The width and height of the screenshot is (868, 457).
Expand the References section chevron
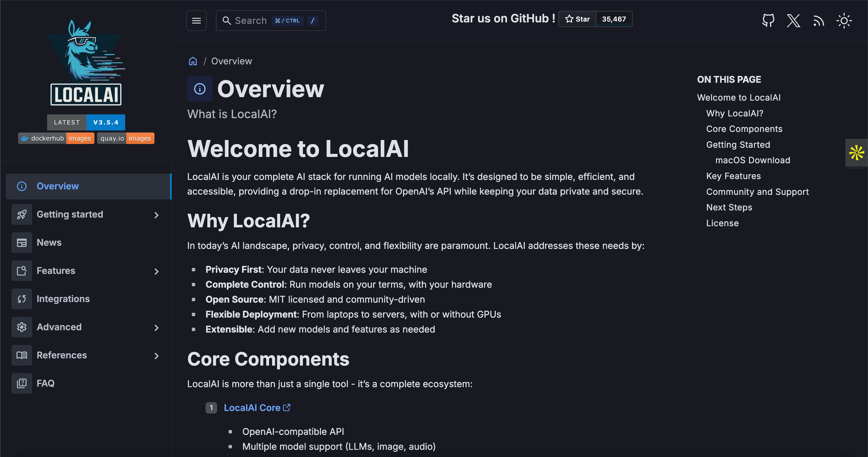(x=156, y=356)
